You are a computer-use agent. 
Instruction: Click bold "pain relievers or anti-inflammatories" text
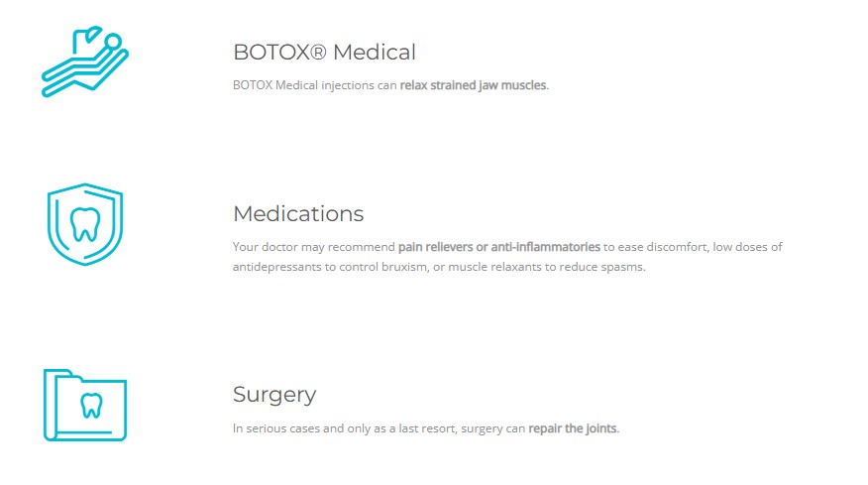(499, 246)
